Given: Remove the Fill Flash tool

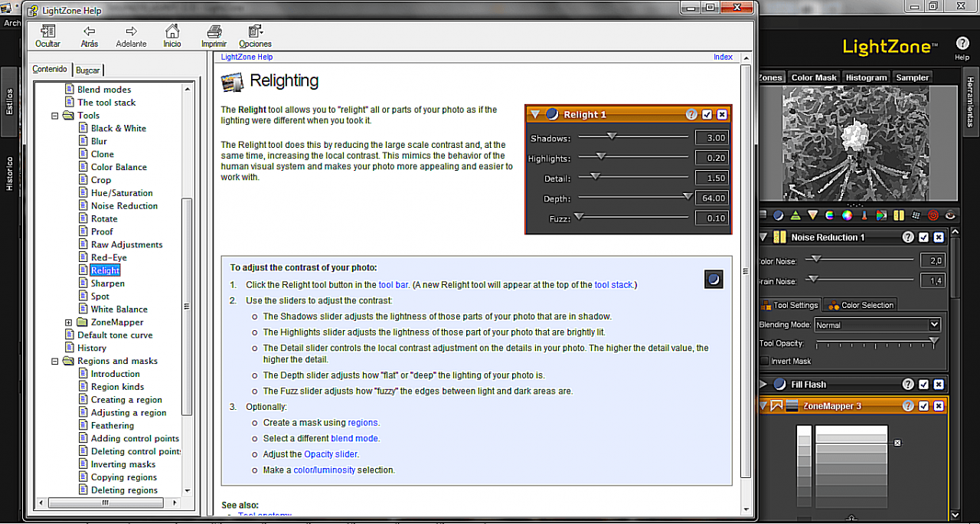Looking at the screenshot, I should point(939,385).
